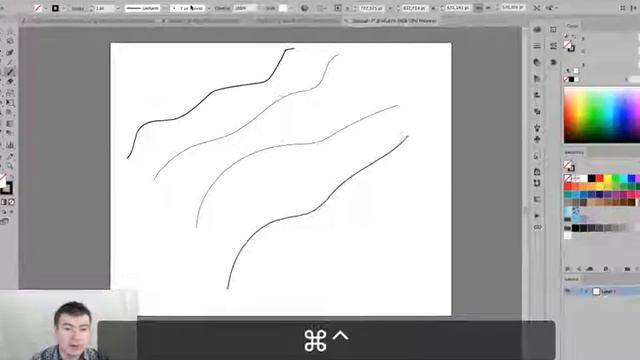Screen dimensions: 640x360
Task: Switch to the active Untitled document tab
Action: (394, 20)
